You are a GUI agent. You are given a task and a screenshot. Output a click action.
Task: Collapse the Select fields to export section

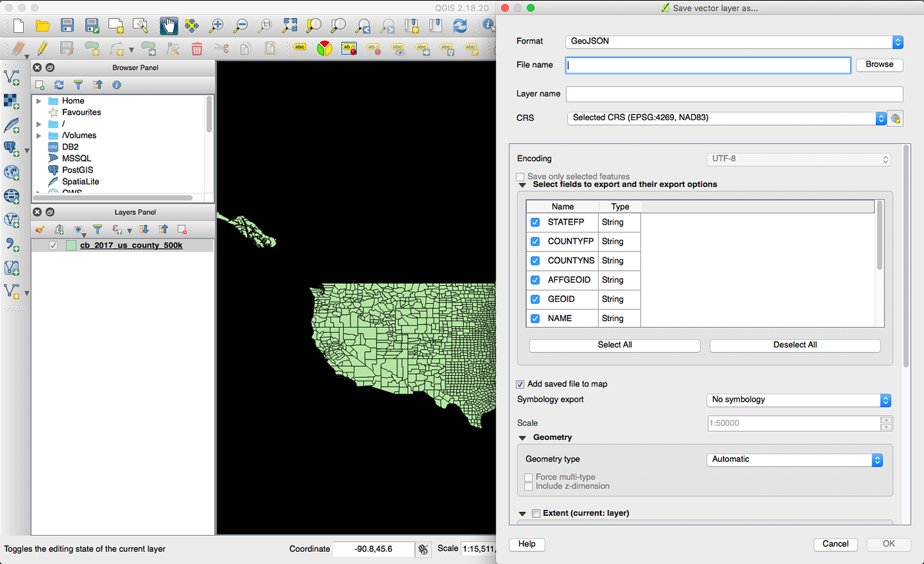(x=523, y=185)
